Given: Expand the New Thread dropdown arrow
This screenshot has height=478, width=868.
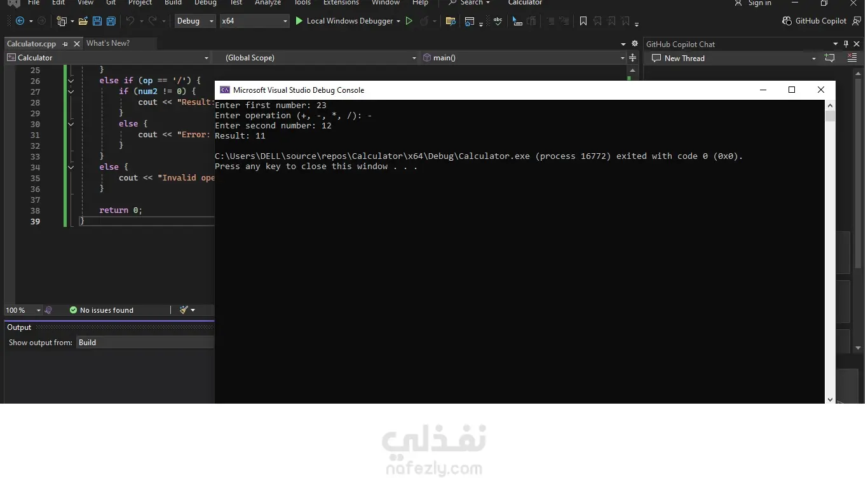Looking at the screenshot, I should point(814,58).
